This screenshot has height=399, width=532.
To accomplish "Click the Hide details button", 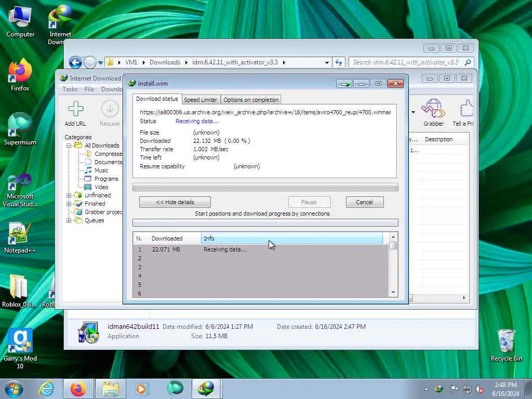I will (175, 202).
